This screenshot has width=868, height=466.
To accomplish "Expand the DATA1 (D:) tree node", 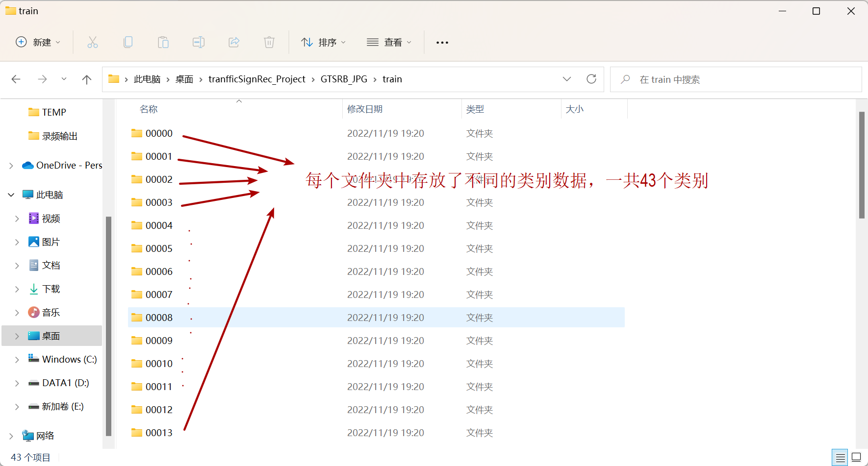I will (17, 383).
